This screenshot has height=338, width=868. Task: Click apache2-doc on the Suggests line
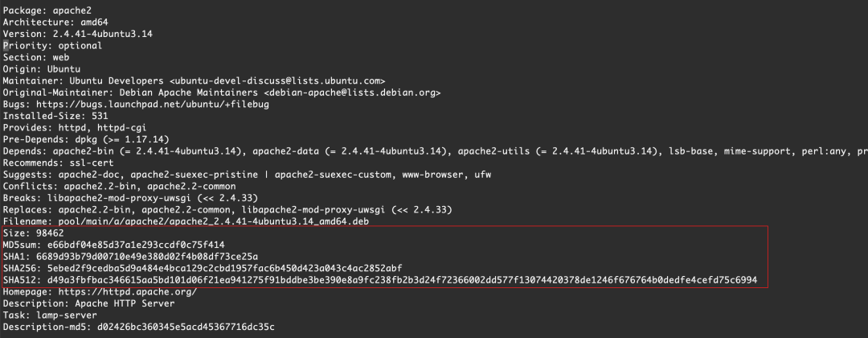point(89,174)
